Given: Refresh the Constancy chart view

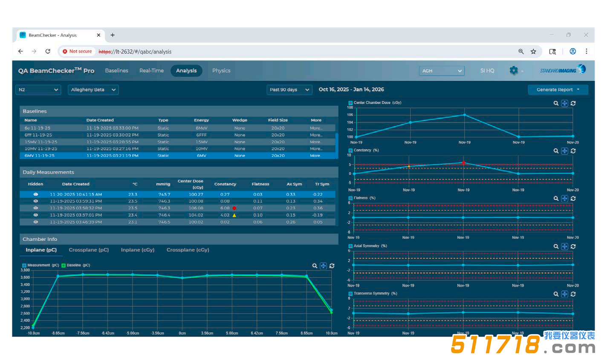Looking at the screenshot, I should point(573,151).
